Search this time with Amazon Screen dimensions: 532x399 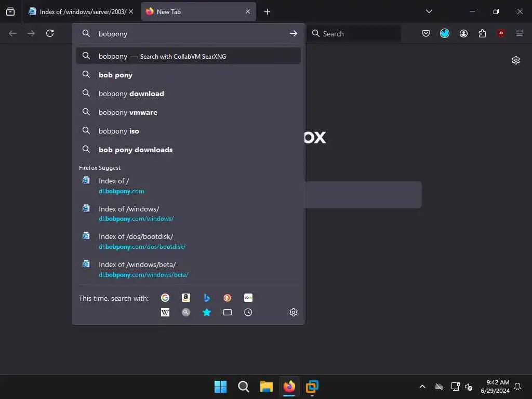[x=186, y=298]
